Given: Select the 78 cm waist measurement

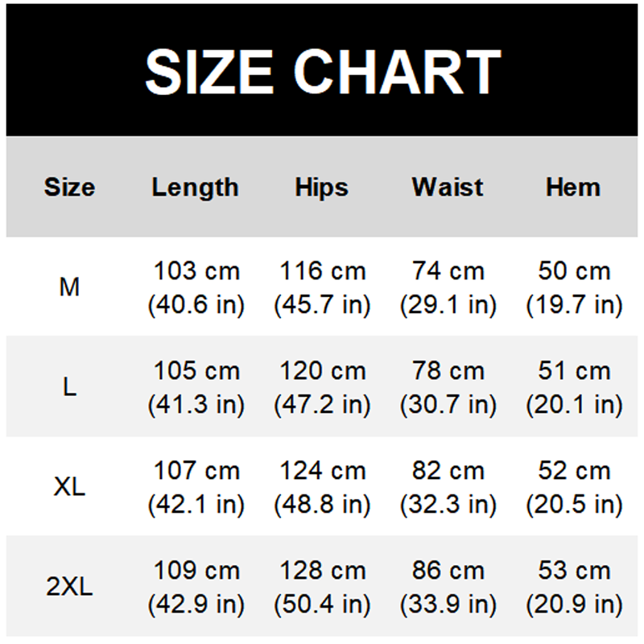Looking at the screenshot, I should tap(448, 371).
